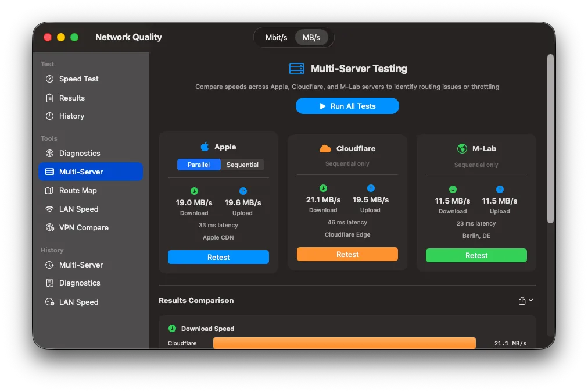The height and width of the screenshot is (392, 588).
Task: Click Cloudflare's 19.5 MB/s upload value
Action: 371,199
